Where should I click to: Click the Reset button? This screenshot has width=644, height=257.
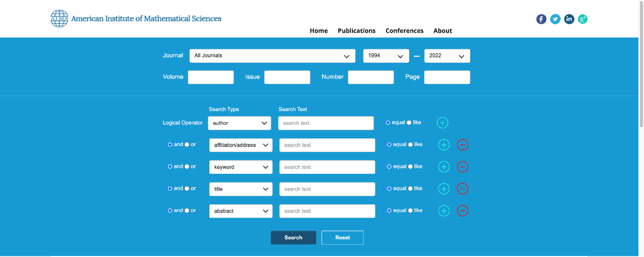tap(342, 238)
